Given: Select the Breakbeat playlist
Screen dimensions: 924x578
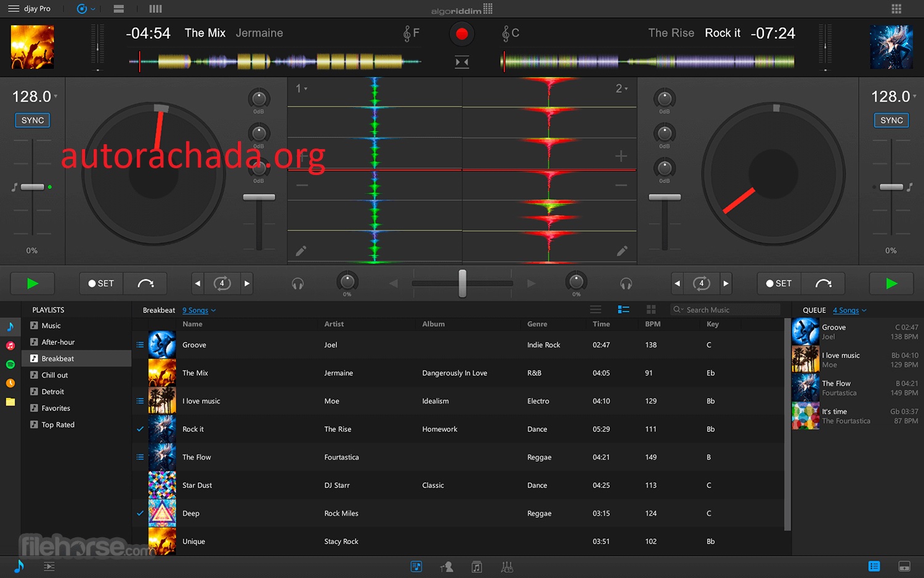Looking at the screenshot, I should 76,359.
